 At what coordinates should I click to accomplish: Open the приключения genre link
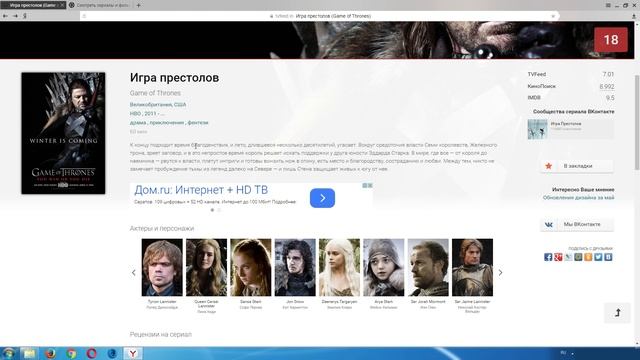click(x=167, y=122)
